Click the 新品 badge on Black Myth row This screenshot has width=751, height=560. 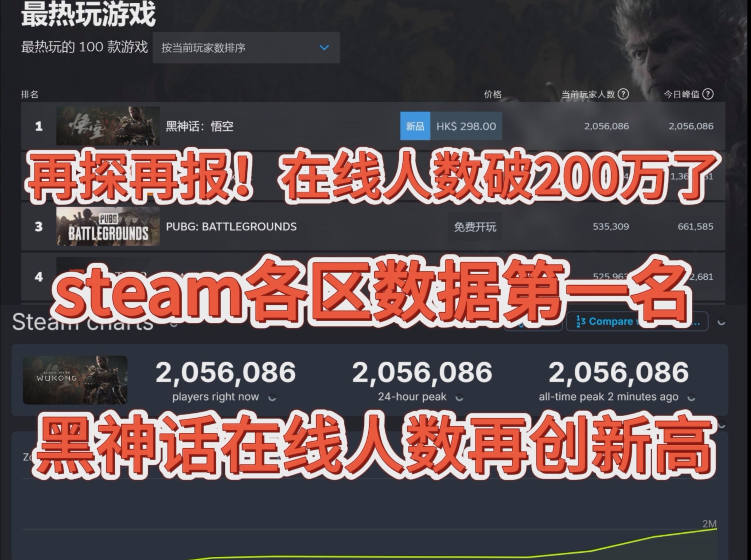pos(415,126)
